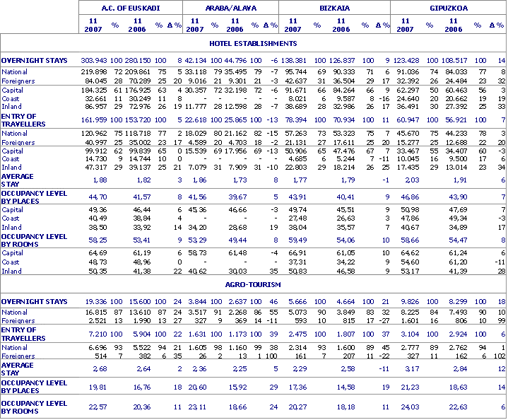
Task: Click the A.C. OF EUSKADI column header
Action: coord(131,8)
